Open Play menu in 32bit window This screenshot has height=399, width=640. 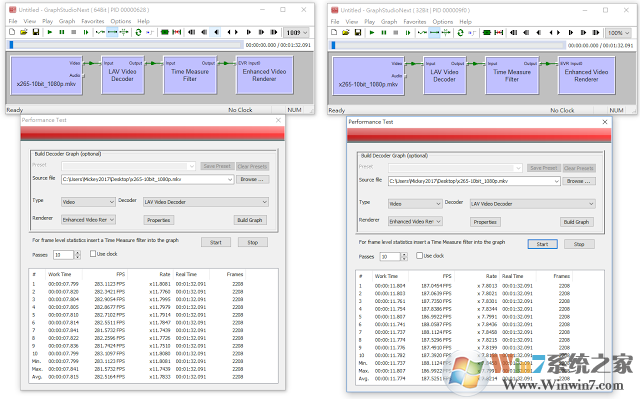(x=370, y=22)
